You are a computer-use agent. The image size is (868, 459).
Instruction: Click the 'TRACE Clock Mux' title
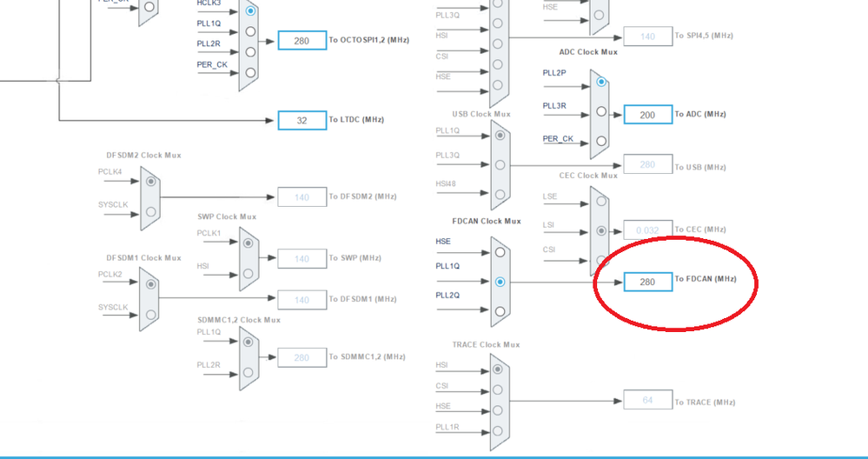pos(486,344)
